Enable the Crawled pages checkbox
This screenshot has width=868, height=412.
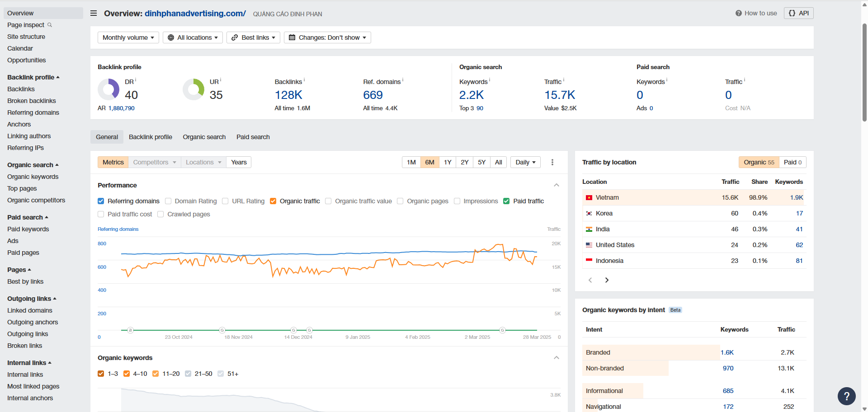160,214
